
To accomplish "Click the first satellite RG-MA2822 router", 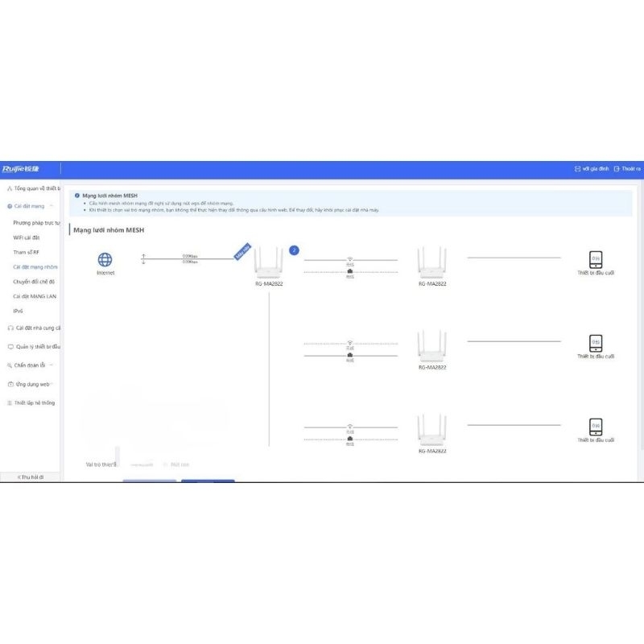I will (431, 263).
